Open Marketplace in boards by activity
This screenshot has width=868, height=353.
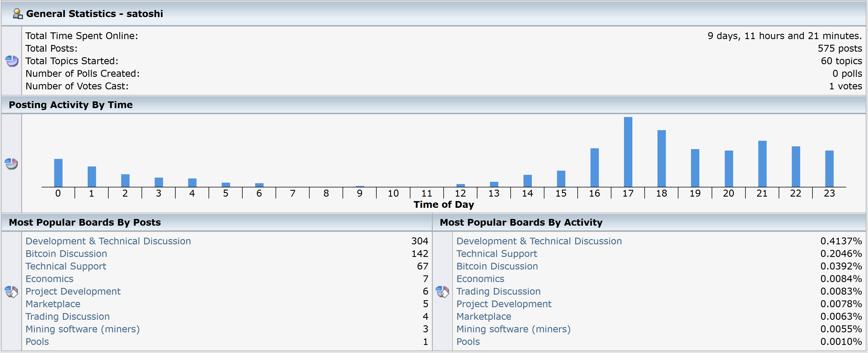click(x=484, y=317)
